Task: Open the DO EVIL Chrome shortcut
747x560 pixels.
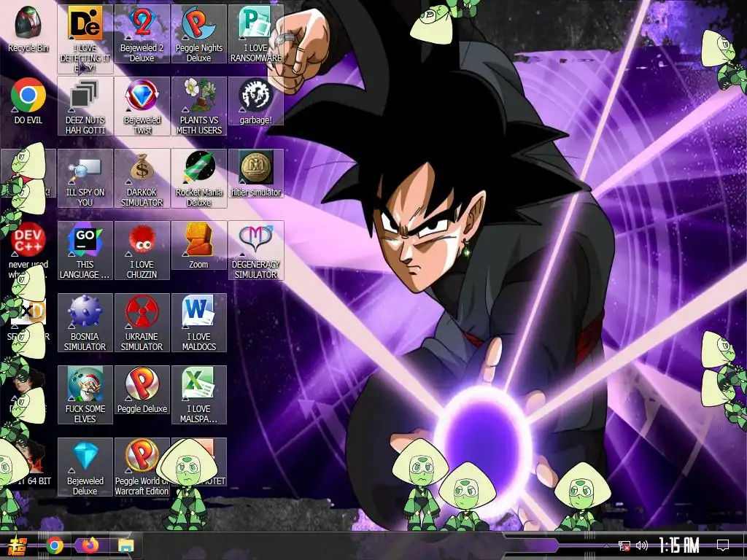Action: tap(28, 101)
